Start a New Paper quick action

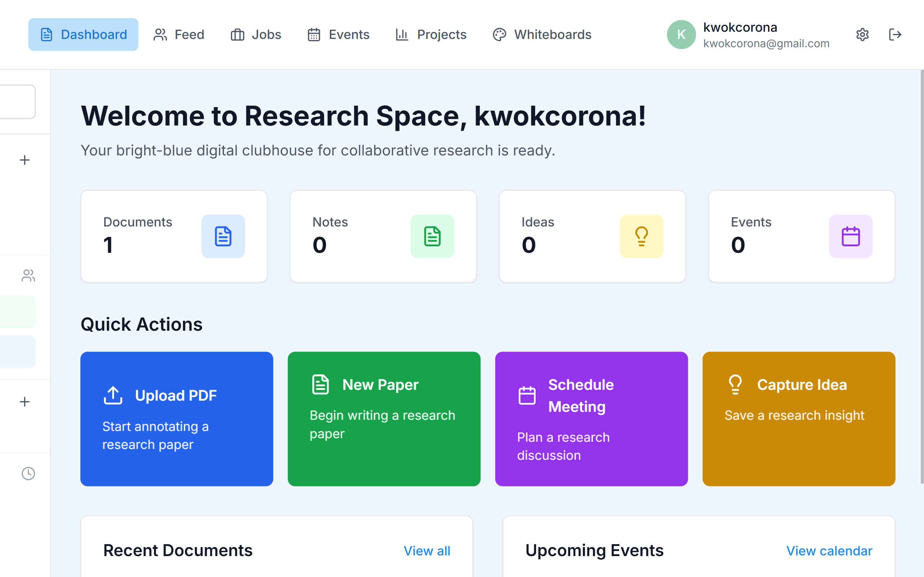[384, 419]
